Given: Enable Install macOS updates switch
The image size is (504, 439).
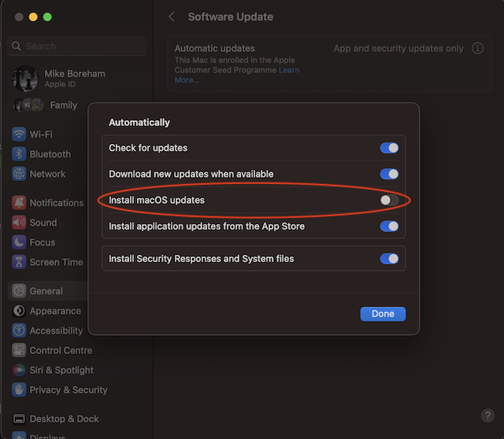Looking at the screenshot, I should coord(389,200).
